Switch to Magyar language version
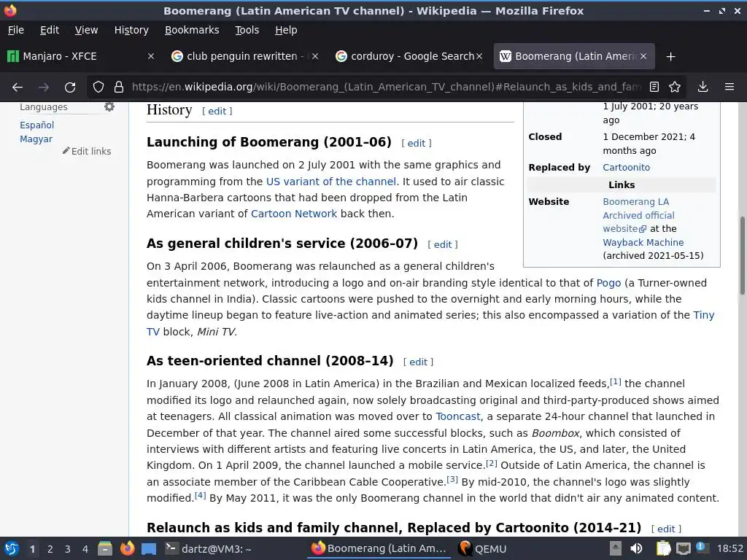The height and width of the screenshot is (560, 747). [x=36, y=139]
